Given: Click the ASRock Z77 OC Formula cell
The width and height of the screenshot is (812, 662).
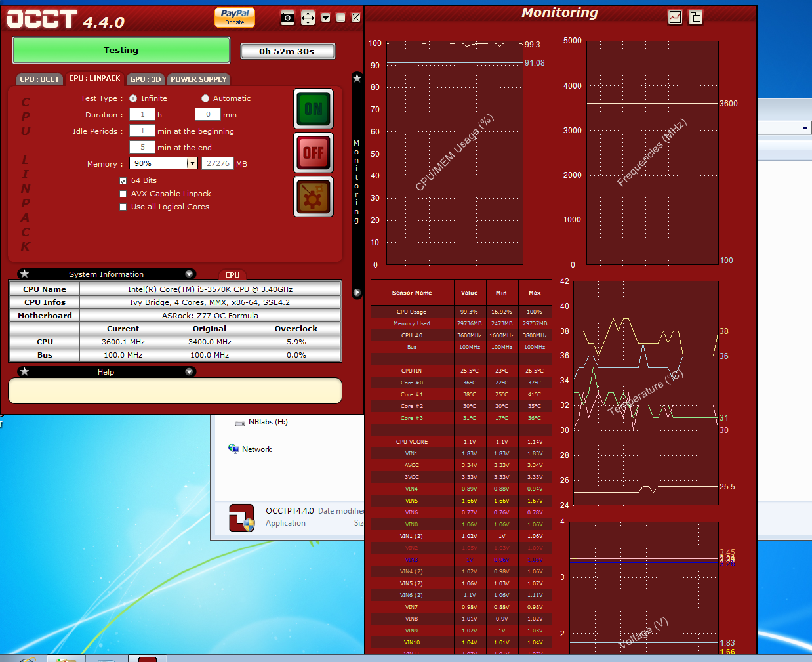Looking at the screenshot, I should pos(210,316).
